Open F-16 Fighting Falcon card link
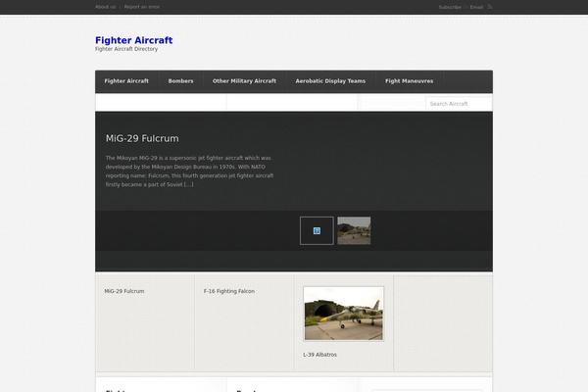 (x=229, y=291)
